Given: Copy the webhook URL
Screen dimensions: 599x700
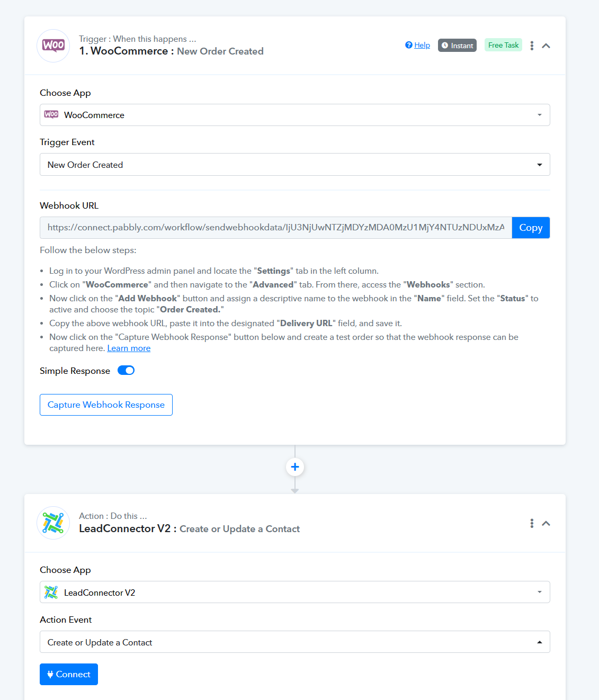Looking at the screenshot, I should click(531, 228).
